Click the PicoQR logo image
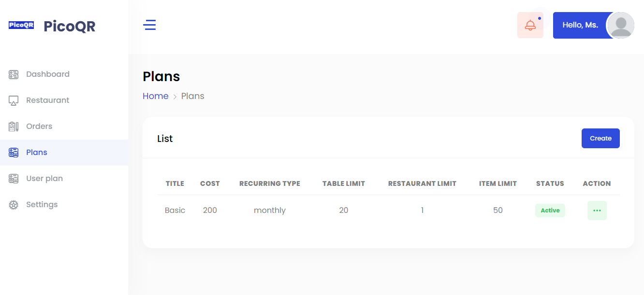 tap(21, 25)
